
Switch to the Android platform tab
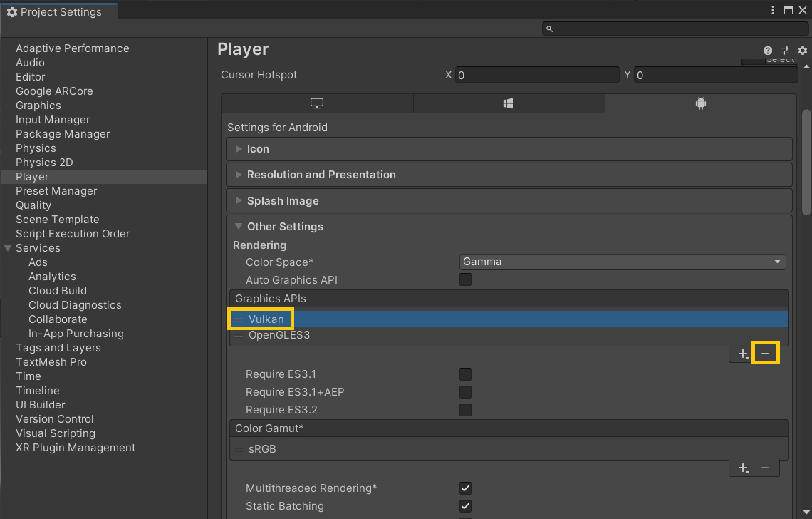(701, 103)
